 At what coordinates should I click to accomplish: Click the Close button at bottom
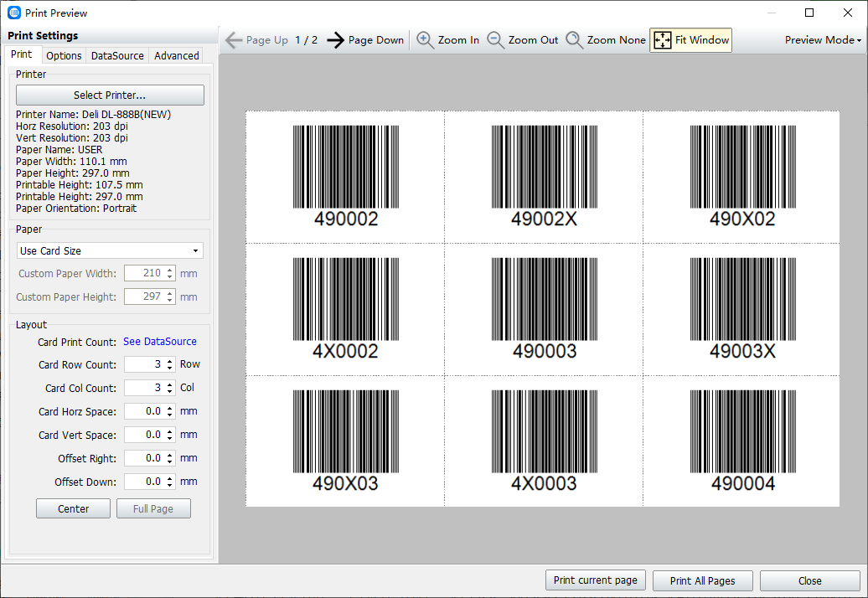pyautogui.click(x=810, y=581)
